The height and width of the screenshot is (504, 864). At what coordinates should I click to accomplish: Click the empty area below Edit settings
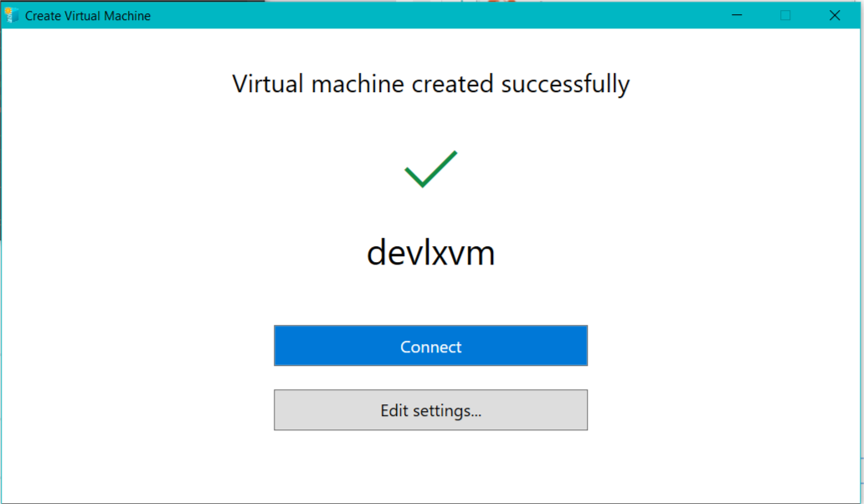click(x=430, y=465)
